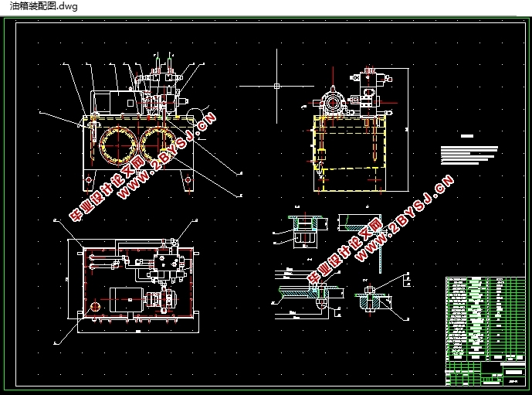Click the left foot bracket hole in front view
Image resolution: width=532 pixels, height=395 pixels.
click(x=89, y=179)
